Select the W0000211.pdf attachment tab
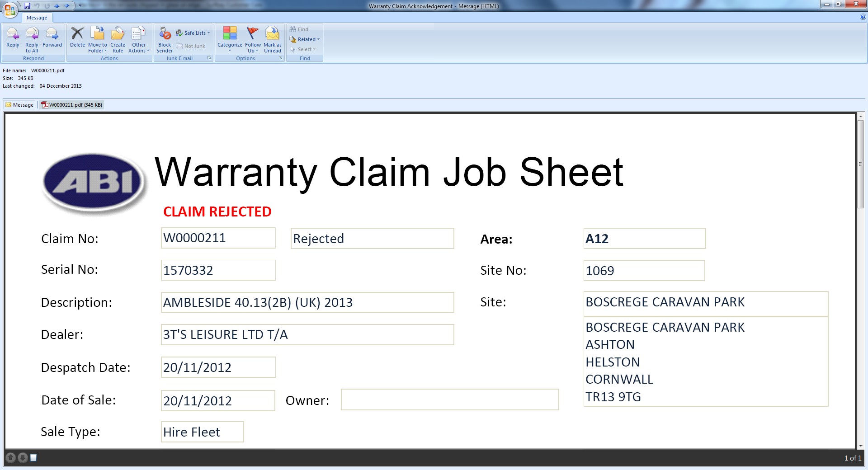Screen dimensions: 868x470 click(72, 105)
